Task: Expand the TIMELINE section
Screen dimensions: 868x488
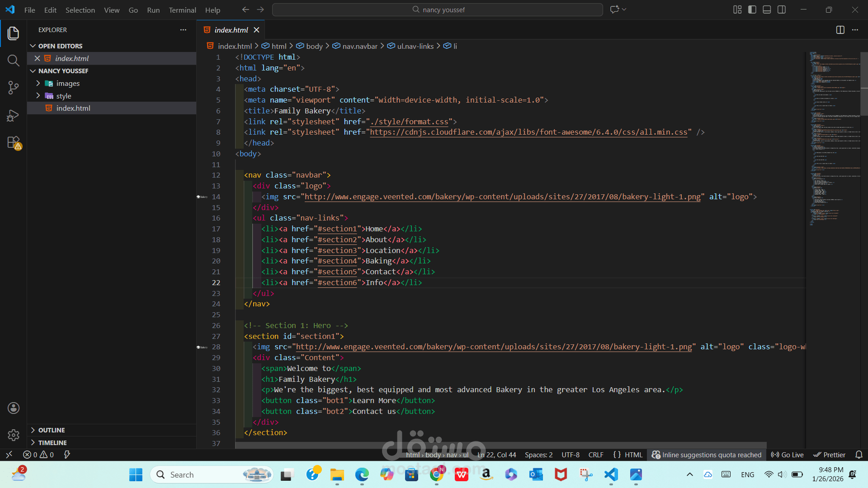Action: pos(52,443)
